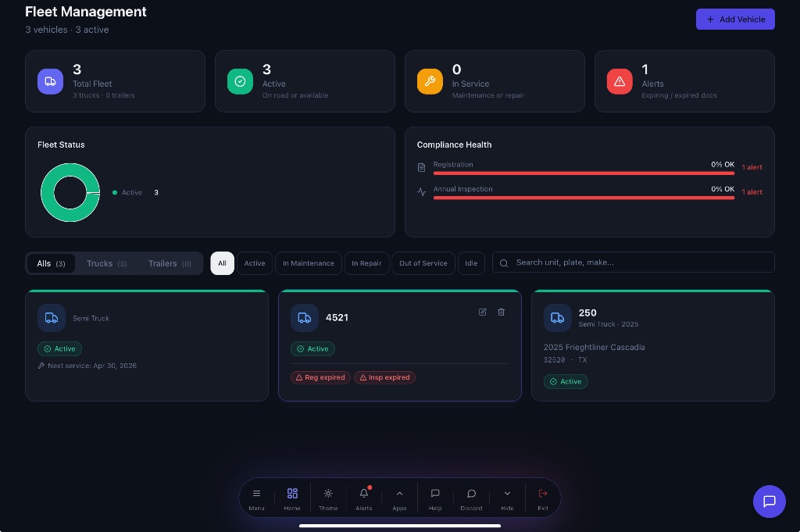
Task: Click Registration 1 alert link
Action: [x=752, y=167]
